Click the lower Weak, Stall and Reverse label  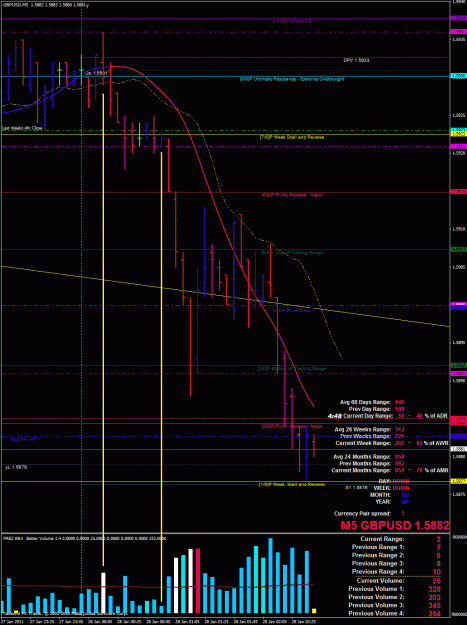(292, 484)
